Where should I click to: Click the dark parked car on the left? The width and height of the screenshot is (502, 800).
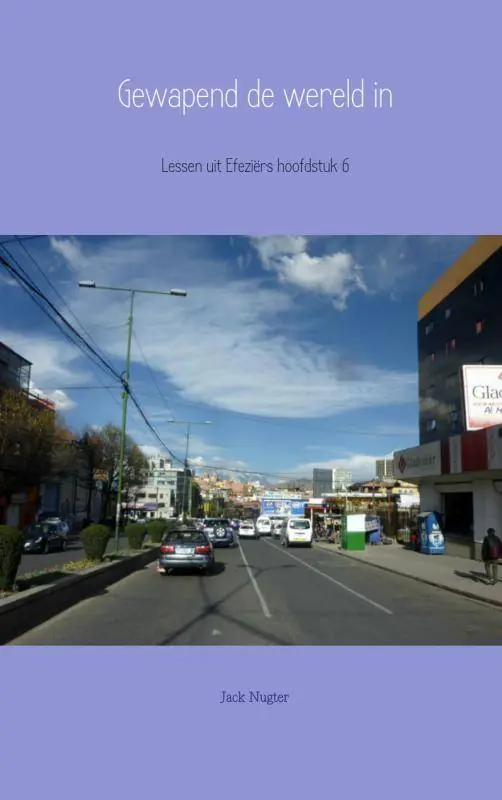click(x=45, y=537)
